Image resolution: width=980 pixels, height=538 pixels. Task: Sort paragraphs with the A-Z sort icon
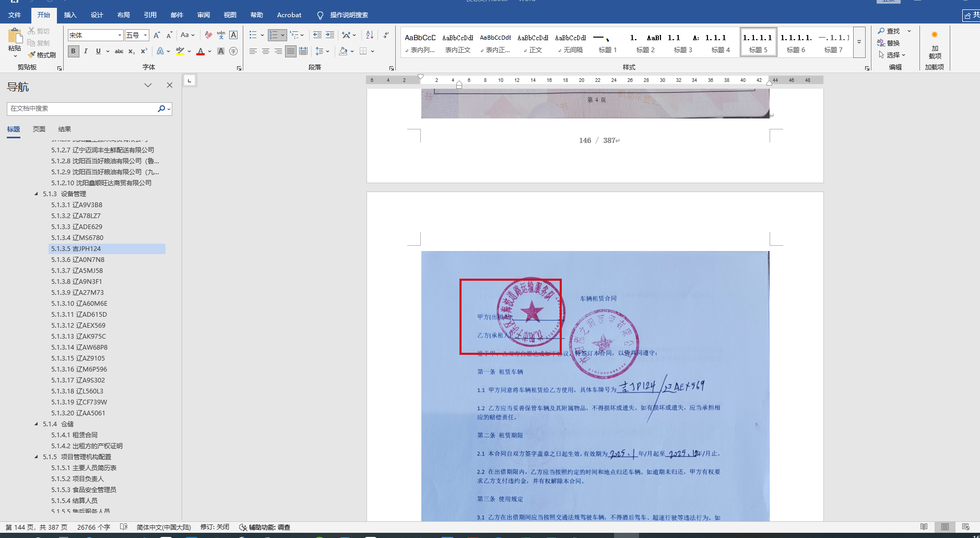(370, 35)
